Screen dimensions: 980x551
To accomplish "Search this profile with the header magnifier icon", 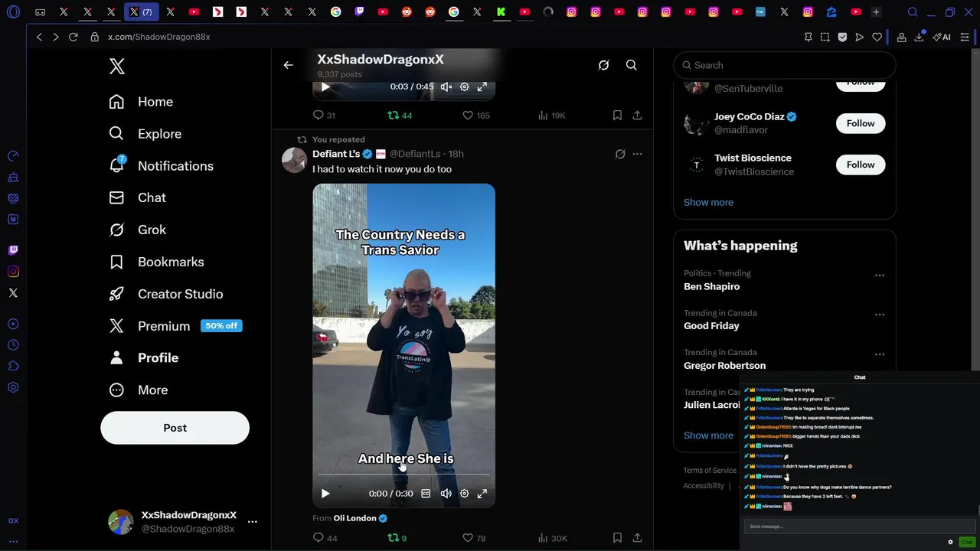I will [x=632, y=66].
